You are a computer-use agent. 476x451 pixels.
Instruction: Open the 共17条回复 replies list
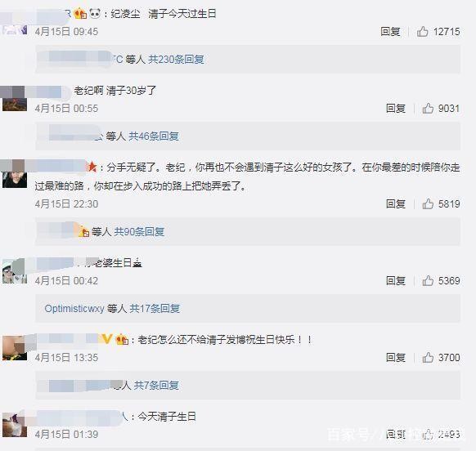pyautogui.click(x=155, y=309)
